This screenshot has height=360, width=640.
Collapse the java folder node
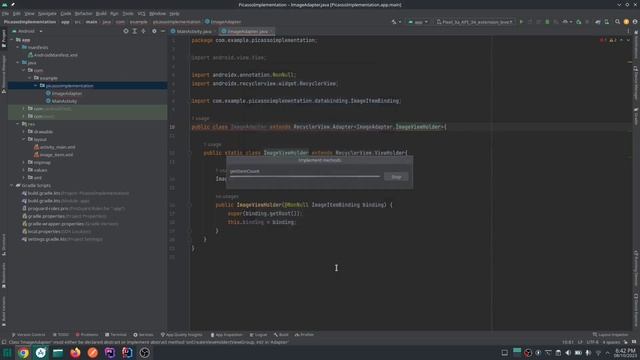click(18, 63)
